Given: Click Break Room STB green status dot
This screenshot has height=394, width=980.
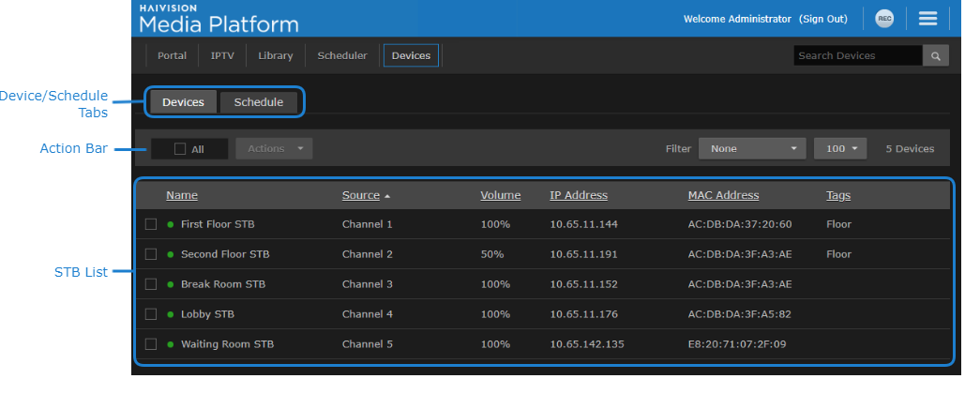Looking at the screenshot, I should point(171,284).
